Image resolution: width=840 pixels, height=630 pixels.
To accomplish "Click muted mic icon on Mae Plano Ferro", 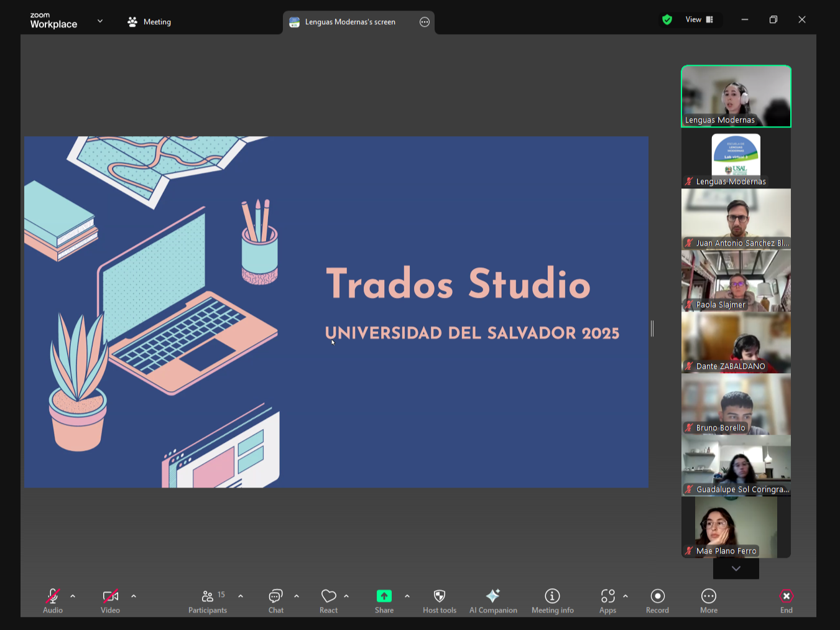I will point(689,551).
